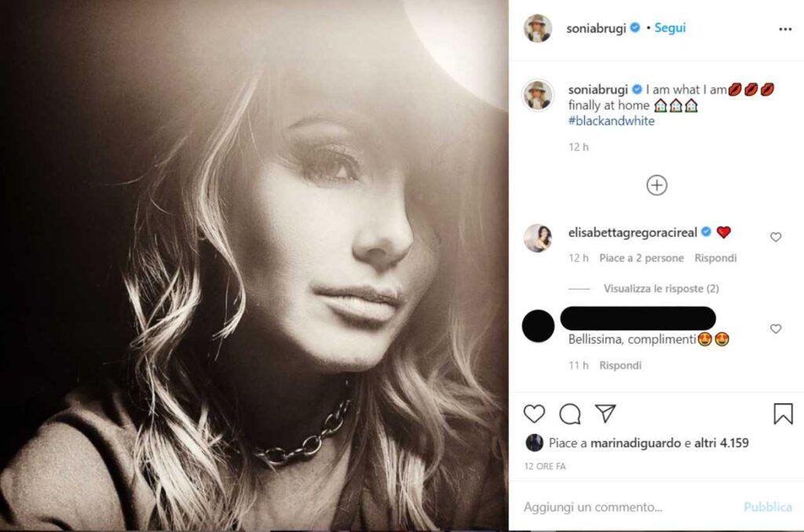Open soniabrugi profile picture in header
Screen dimensions: 804x532
point(538,28)
